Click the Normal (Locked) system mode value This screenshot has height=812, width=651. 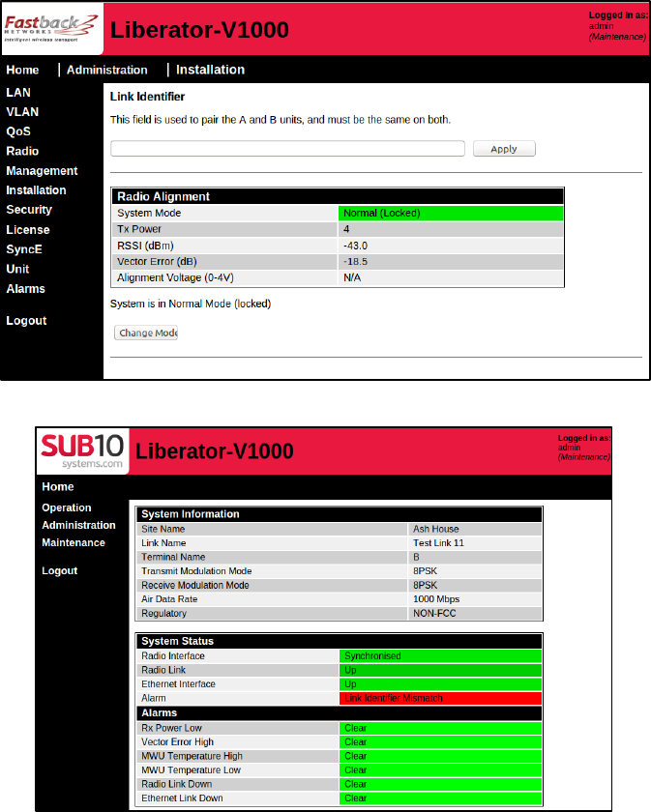click(x=451, y=213)
